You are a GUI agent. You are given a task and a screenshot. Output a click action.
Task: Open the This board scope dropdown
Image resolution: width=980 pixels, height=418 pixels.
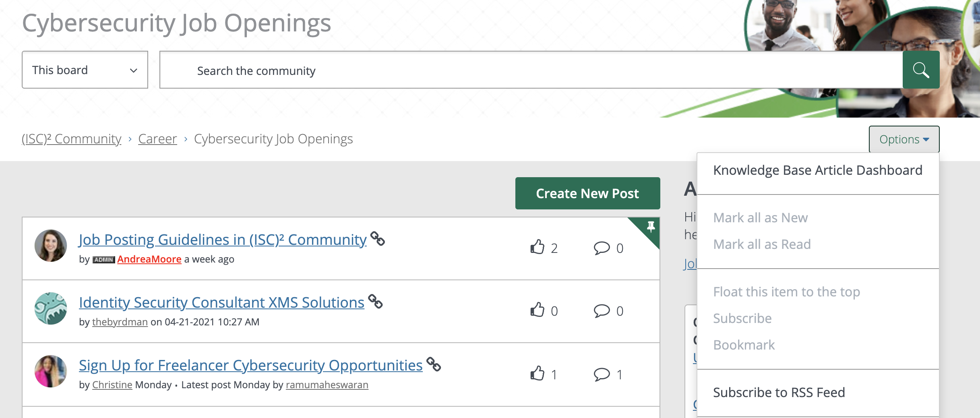[85, 70]
